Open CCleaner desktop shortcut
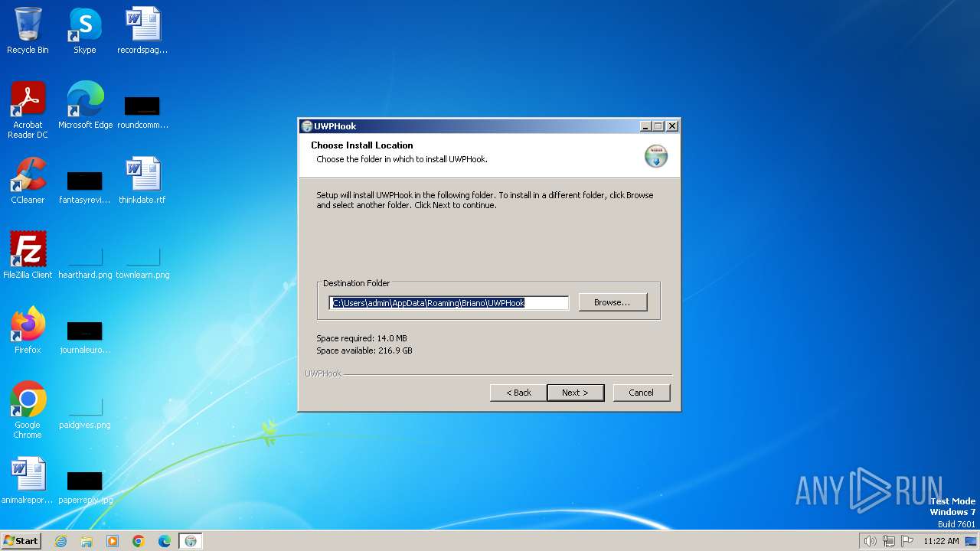 (28, 181)
